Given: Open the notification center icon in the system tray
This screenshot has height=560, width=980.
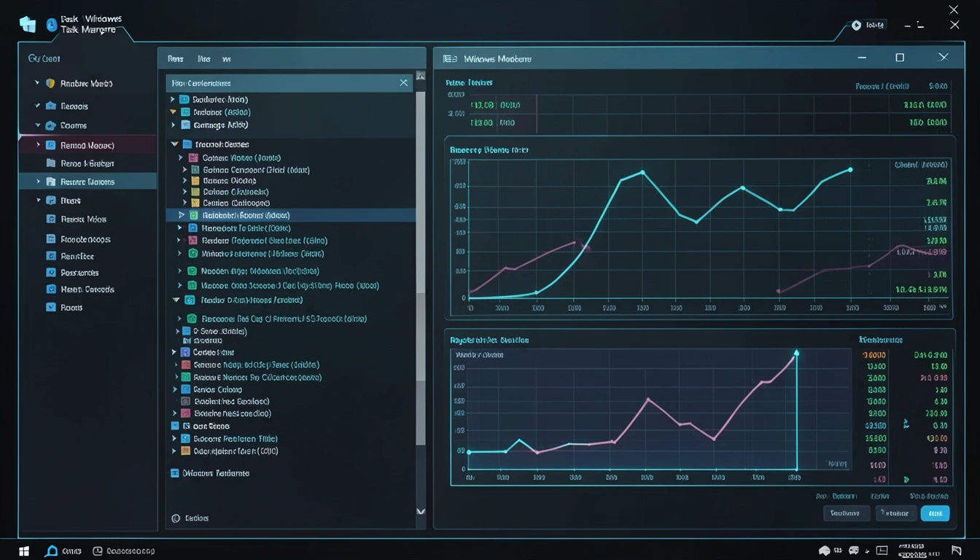Looking at the screenshot, I should (x=957, y=551).
